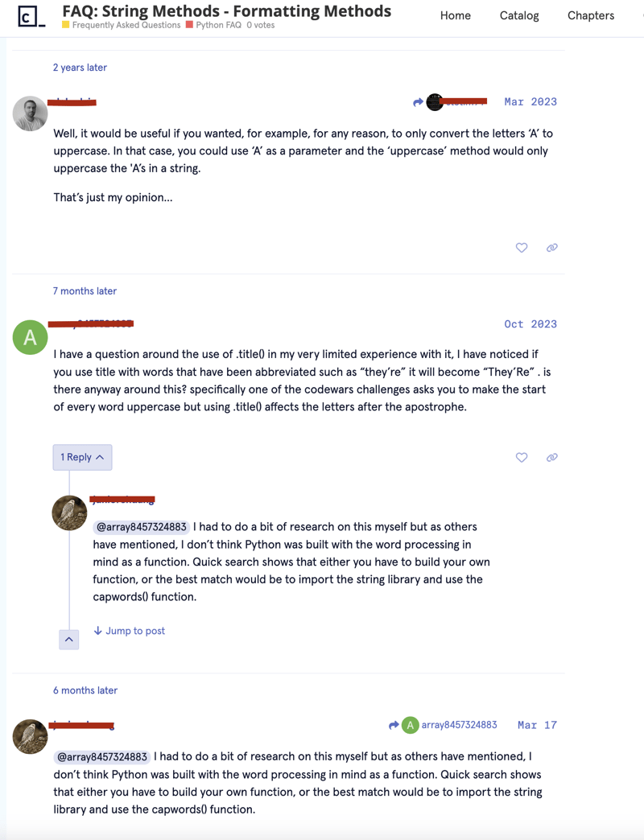Click in-reply-to array8457324883 link on Mar 17 post
The image size is (644, 840).
(x=459, y=725)
